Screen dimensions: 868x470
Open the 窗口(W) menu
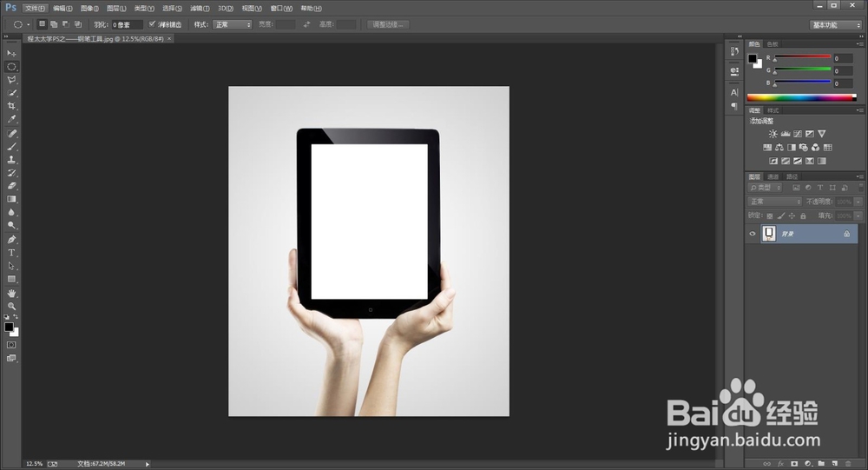[x=281, y=9]
